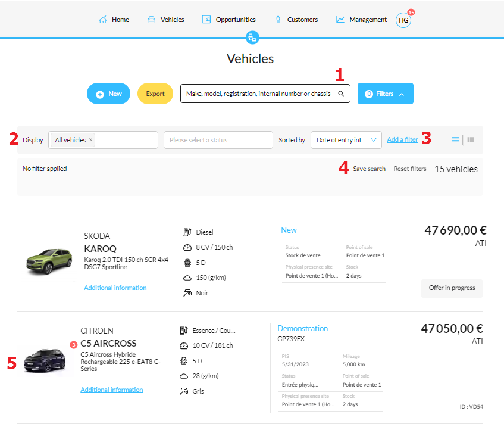Open the Home menu item
Image resolution: width=504 pixels, height=430 pixels.
coord(114,20)
